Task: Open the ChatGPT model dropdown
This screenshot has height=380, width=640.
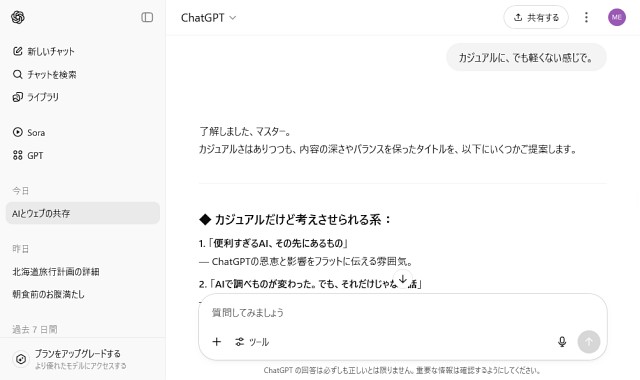Action: tap(208, 18)
